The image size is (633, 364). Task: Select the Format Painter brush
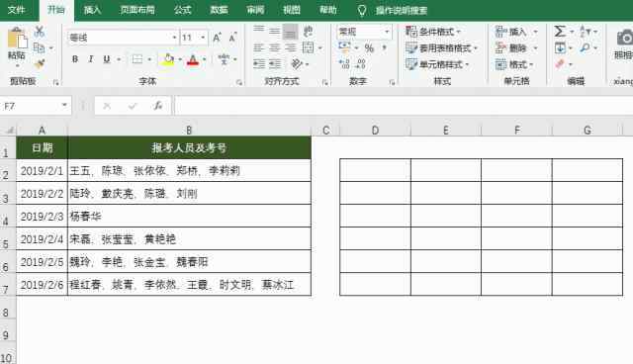tap(40, 63)
